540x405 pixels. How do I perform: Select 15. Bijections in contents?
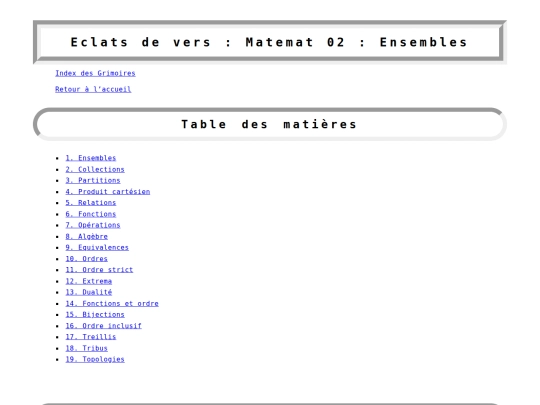[95, 315]
